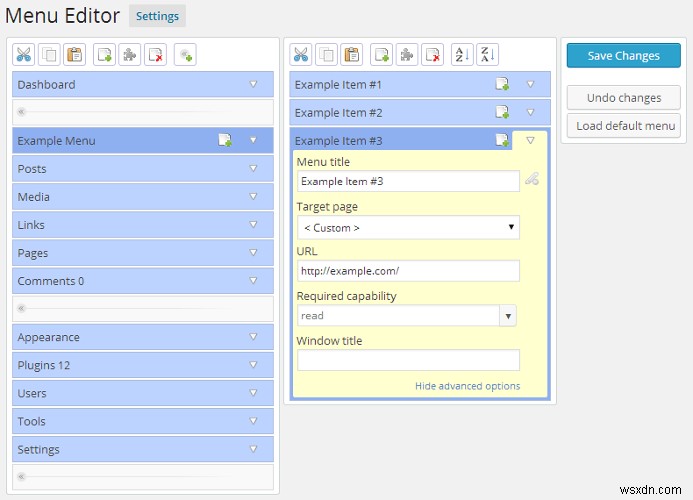Select the Users menu item
The image size is (693, 500).
[143, 393]
